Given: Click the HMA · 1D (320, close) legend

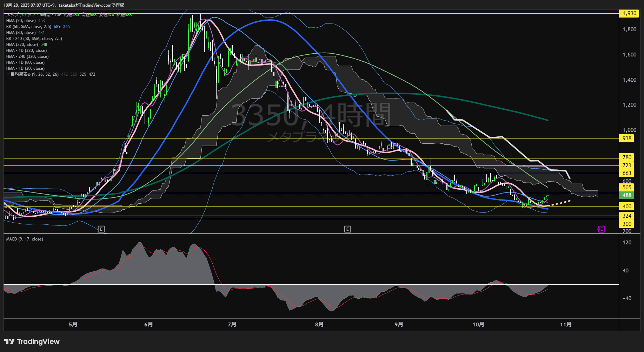Looking at the screenshot, I should pyautogui.click(x=26, y=50).
